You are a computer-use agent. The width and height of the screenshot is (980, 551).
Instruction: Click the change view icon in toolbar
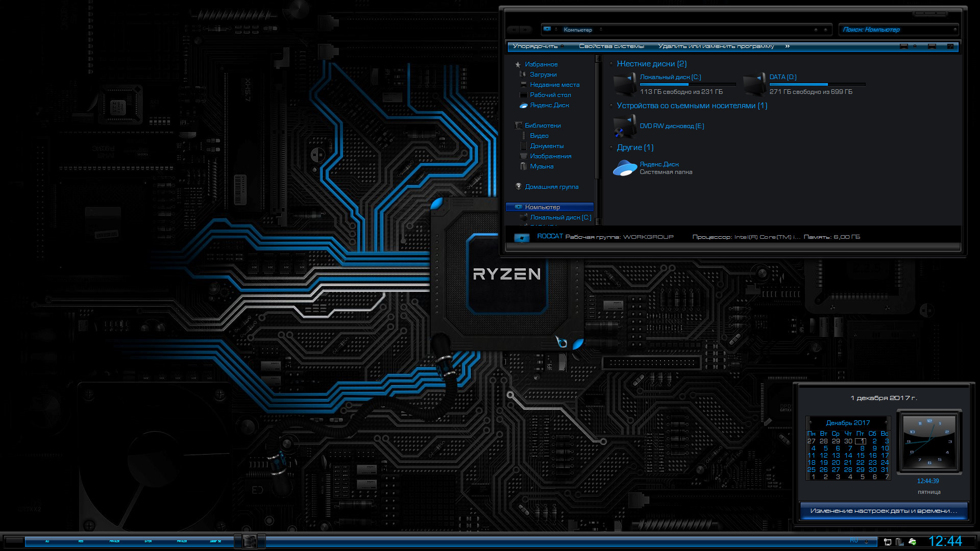(x=904, y=46)
